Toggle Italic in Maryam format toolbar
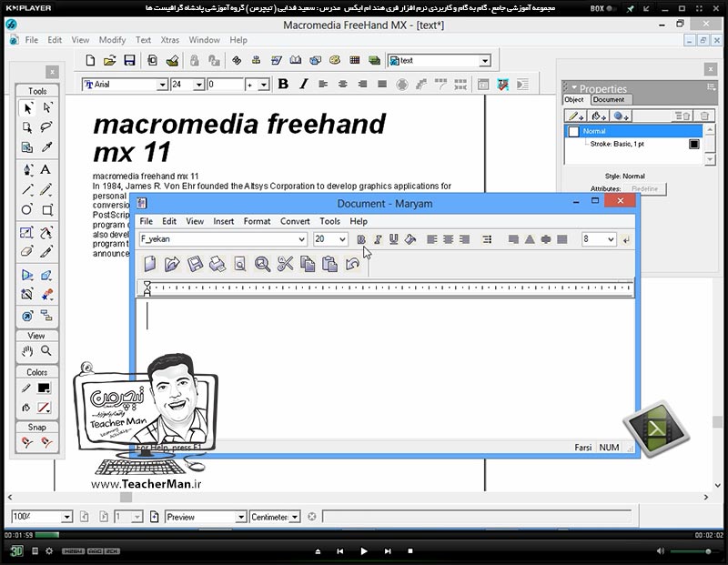The width and height of the screenshot is (728, 565). 378,239
